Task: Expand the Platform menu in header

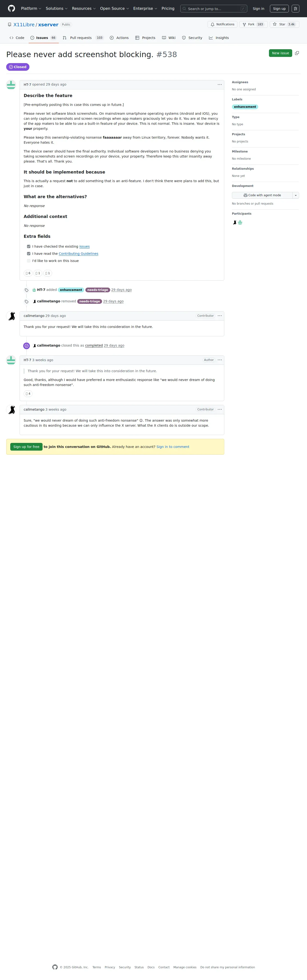Action: pyautogui.click(x=31, y=8)
